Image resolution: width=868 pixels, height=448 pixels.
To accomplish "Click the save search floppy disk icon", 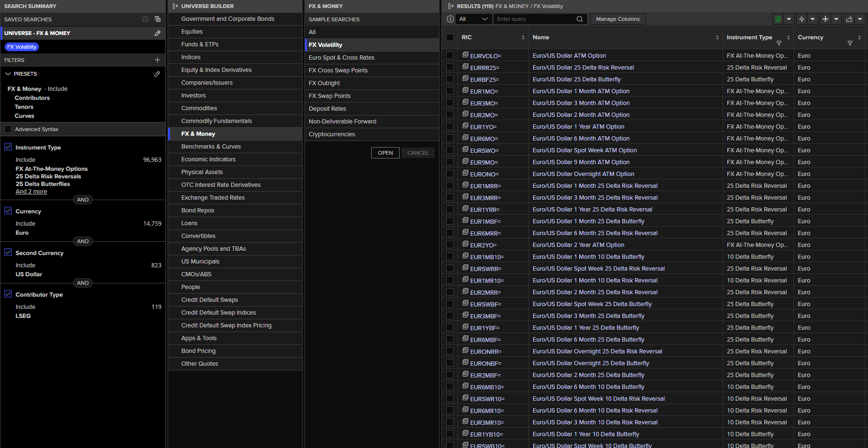I will pyautogui.click(x=145, y=19).
